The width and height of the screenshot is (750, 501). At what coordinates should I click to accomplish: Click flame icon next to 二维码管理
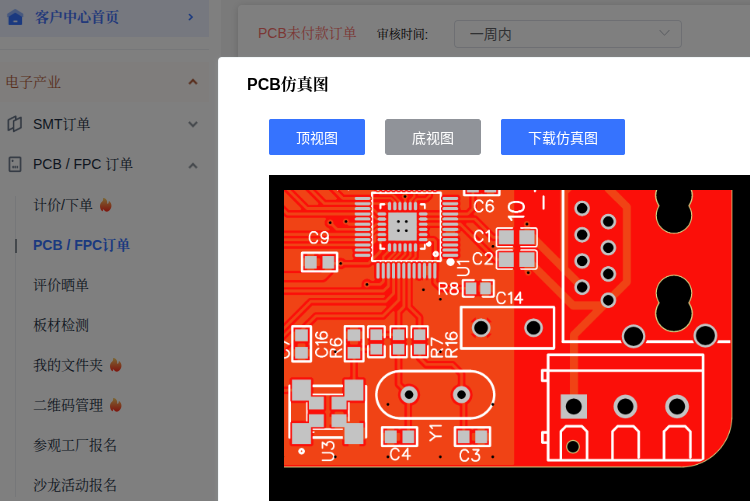tap(115, 405)
